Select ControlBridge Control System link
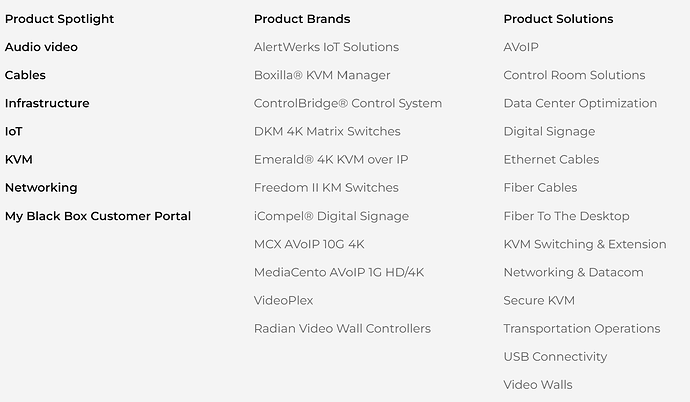This screenshot has height=402, width=690. click(348, 103)
